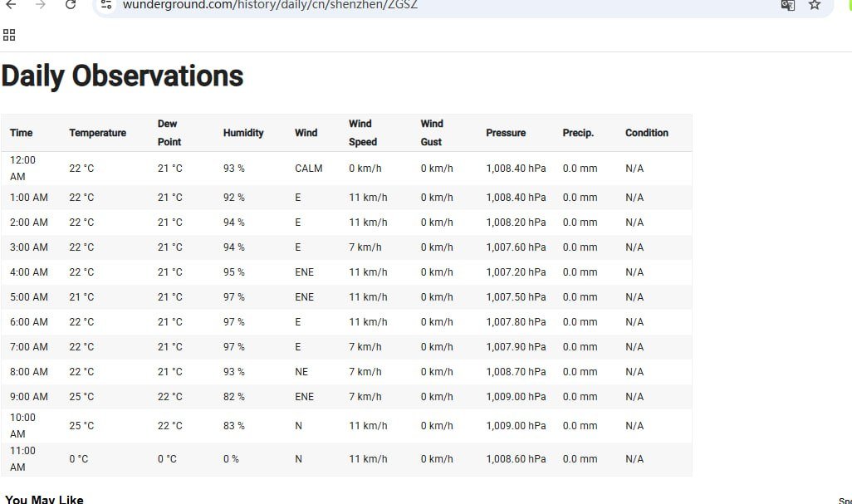
Task: Select the 12:00 AM observation row time
Action: (22, 169)
